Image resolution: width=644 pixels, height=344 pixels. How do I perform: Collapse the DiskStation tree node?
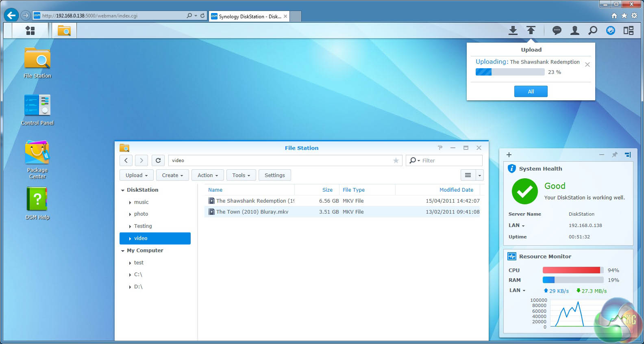(x=123, y=190)
